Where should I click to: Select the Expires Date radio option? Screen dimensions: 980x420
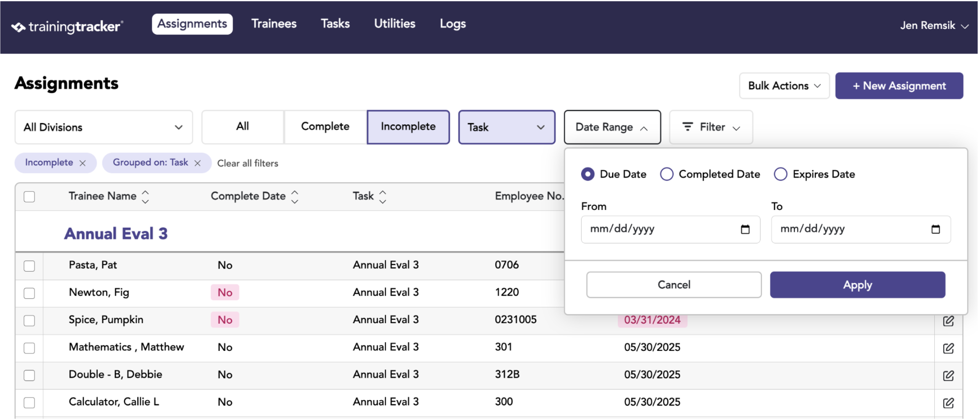pyautogui.click(x=780, y=174)
